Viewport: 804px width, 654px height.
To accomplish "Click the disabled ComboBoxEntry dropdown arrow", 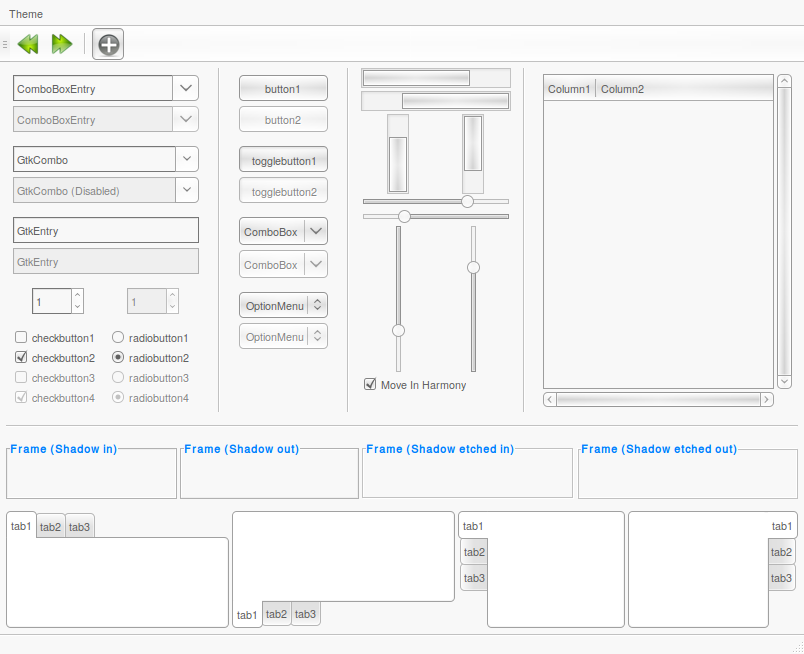I will click(186, 119).
